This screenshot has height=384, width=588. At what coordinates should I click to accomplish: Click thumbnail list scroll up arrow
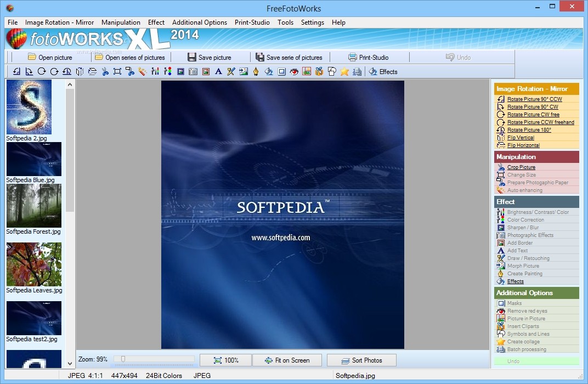pyautogui.click(x=70, y=84)
